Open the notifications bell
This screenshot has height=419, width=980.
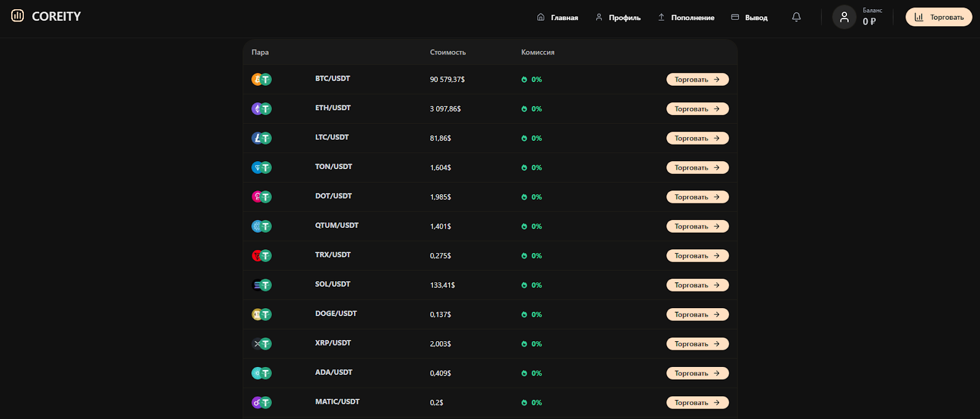[796, 17]
